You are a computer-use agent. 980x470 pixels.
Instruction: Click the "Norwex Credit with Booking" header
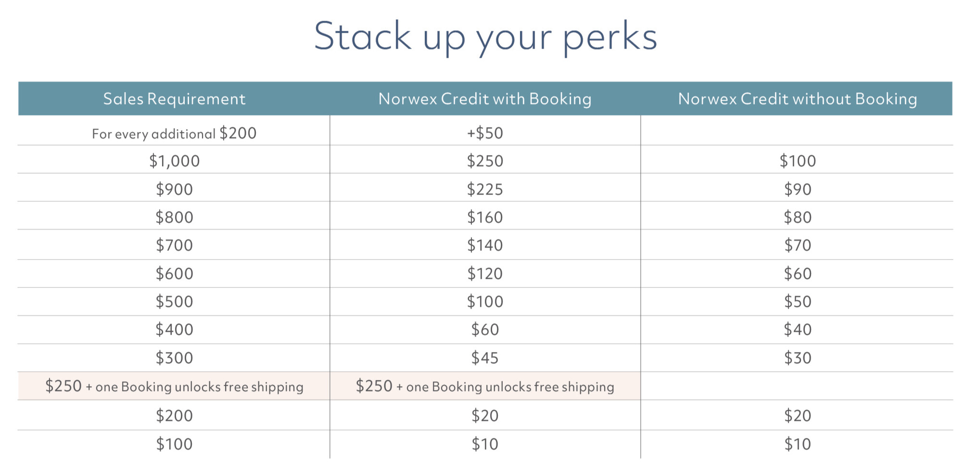(x=485, y=99)
